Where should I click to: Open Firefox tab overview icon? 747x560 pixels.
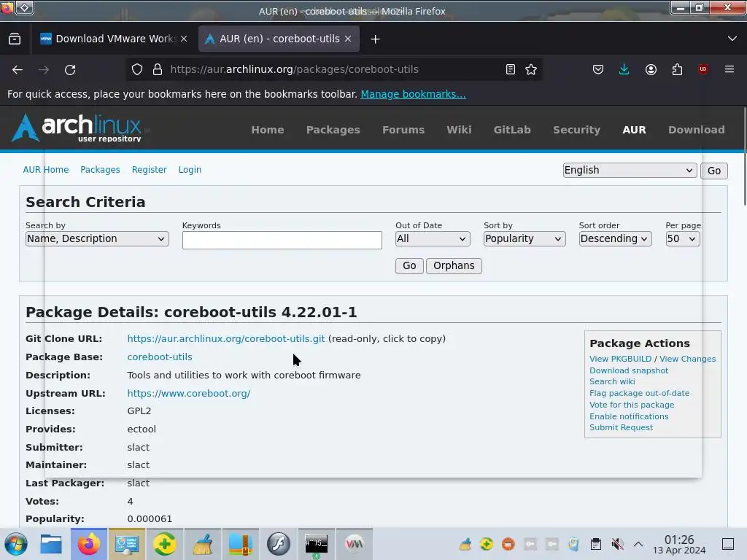(x=15, y=39)
